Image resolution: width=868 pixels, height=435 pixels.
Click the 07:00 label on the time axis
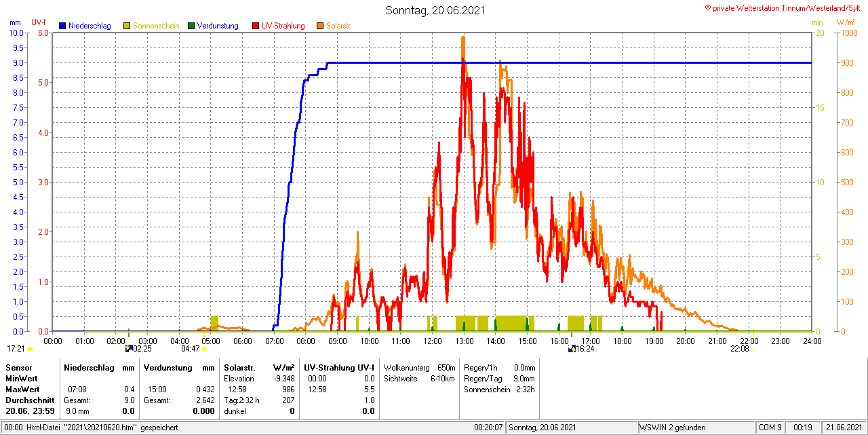point(274,341)
